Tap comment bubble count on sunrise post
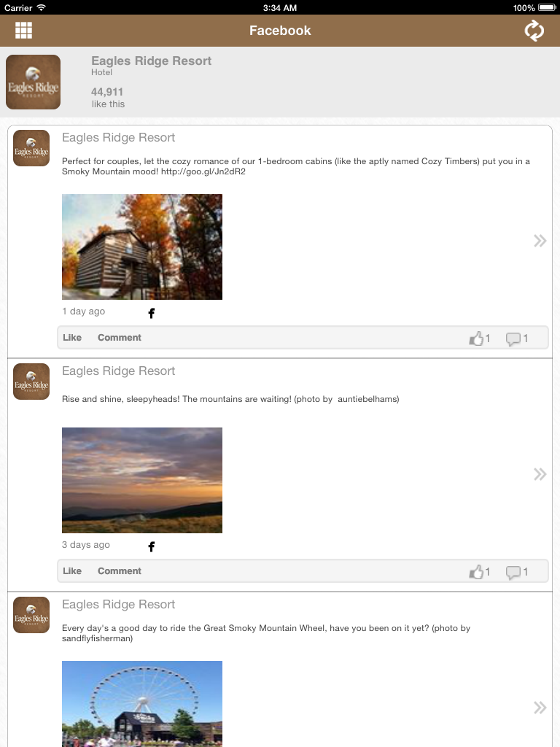 [517, 572]
